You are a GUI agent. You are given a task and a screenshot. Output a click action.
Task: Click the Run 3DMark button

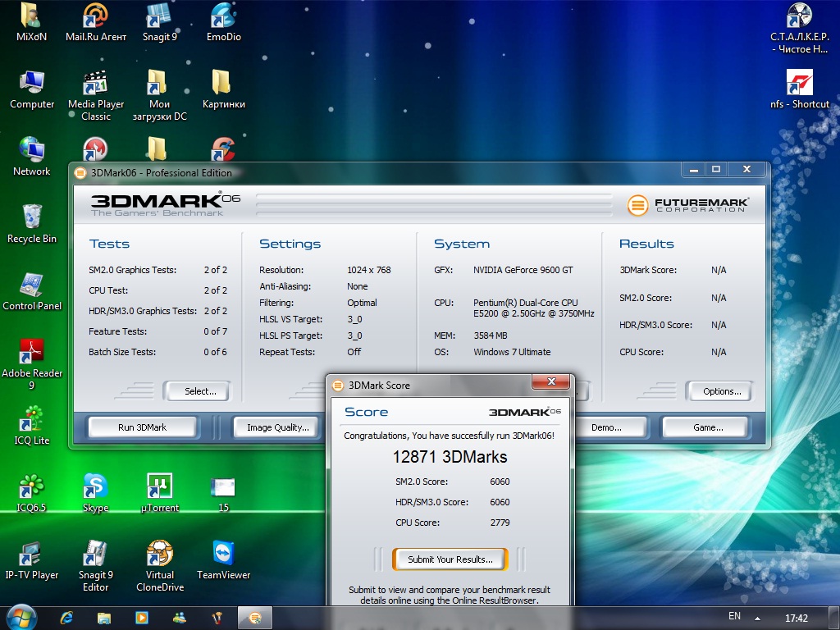[x=143, y=427]
